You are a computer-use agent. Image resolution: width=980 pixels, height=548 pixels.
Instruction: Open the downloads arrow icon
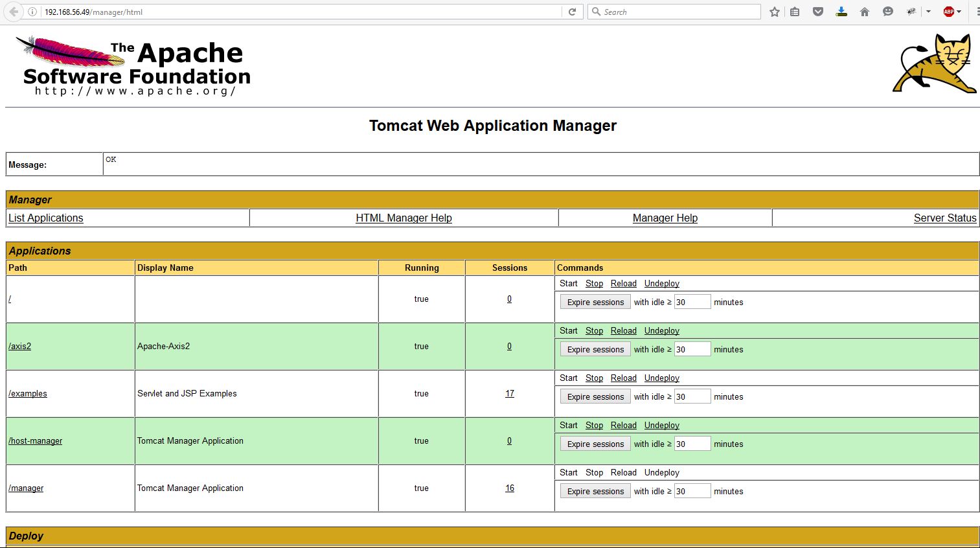(841, 12)
